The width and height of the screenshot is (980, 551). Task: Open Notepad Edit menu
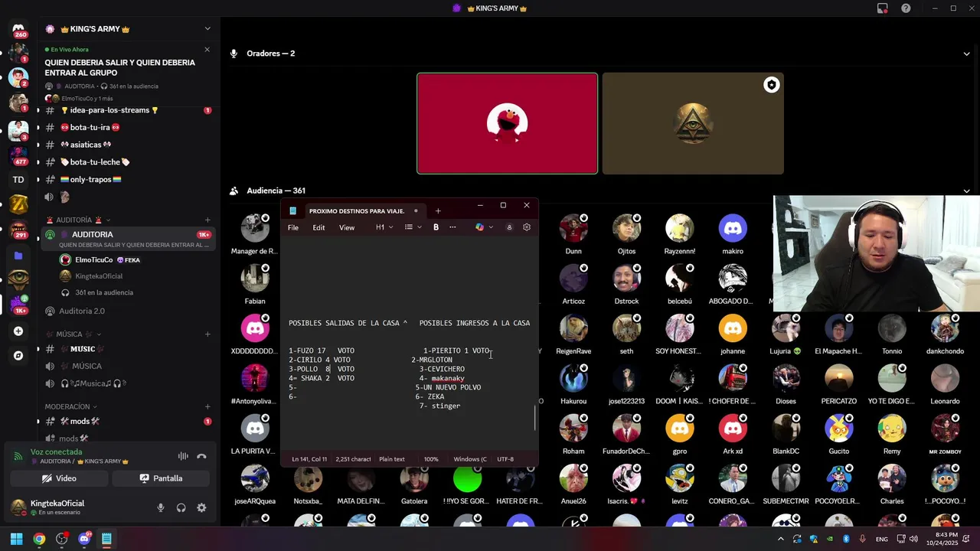[x=318, y=227]
